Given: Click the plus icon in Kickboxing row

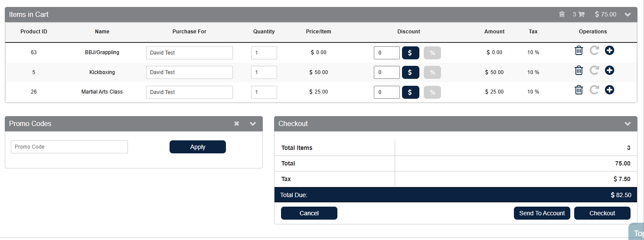Looking at the screenshot, I should point(609,70).
